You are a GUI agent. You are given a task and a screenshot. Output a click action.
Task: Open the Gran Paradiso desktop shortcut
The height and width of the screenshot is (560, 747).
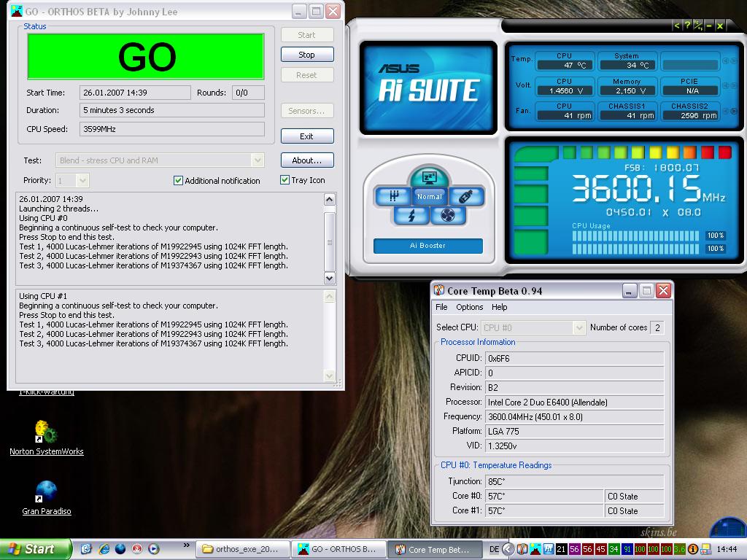coord(46,498)
